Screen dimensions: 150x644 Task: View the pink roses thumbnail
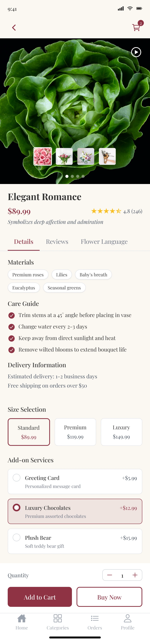click(x=43, y=157)
